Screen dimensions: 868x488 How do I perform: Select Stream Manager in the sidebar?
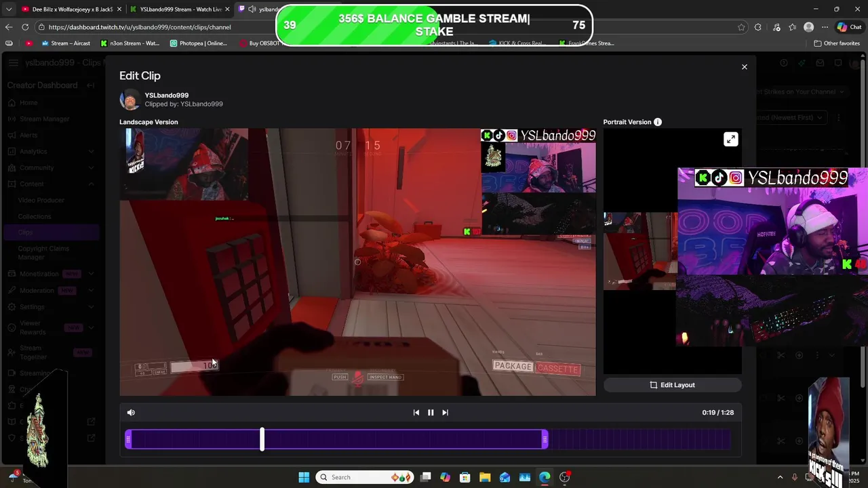pos(44,119)
